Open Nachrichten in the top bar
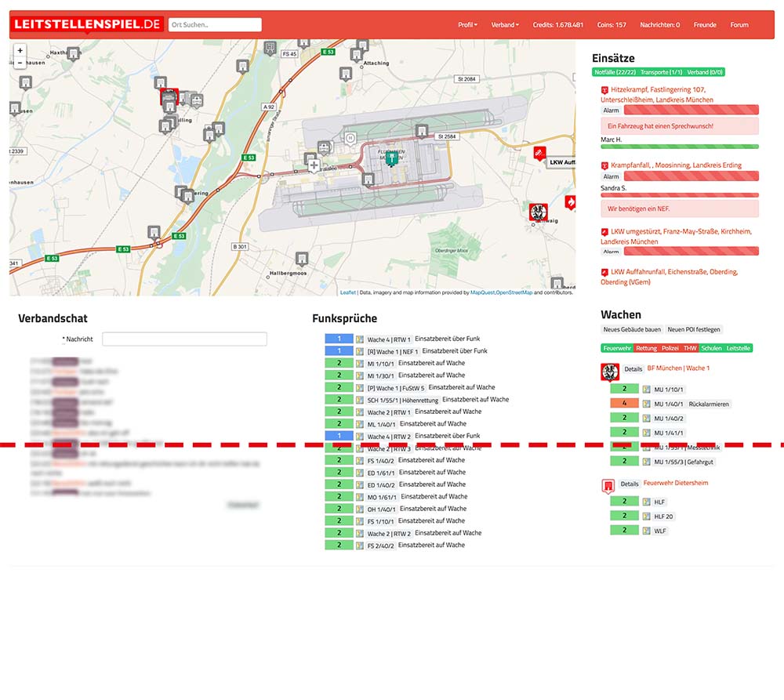Screen dimensions: 784x700 click(x=659, y=25)
